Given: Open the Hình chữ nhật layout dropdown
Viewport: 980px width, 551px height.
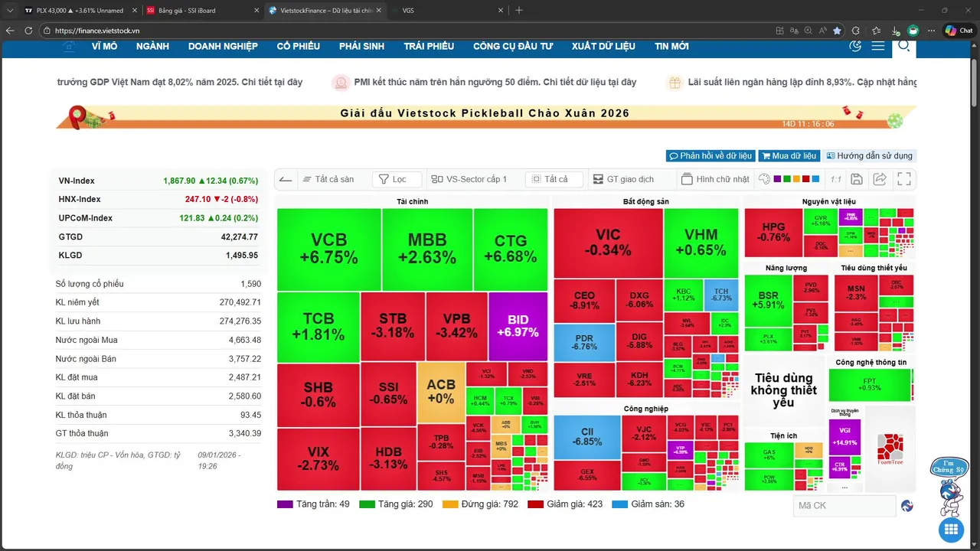Looking at the screenshot, I should coord(716,179).
